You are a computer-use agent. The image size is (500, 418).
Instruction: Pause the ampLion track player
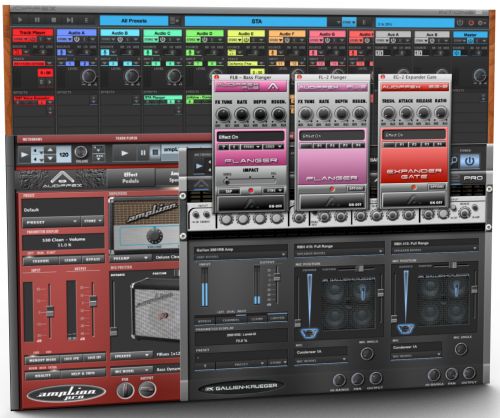click(x=143, y=153)
